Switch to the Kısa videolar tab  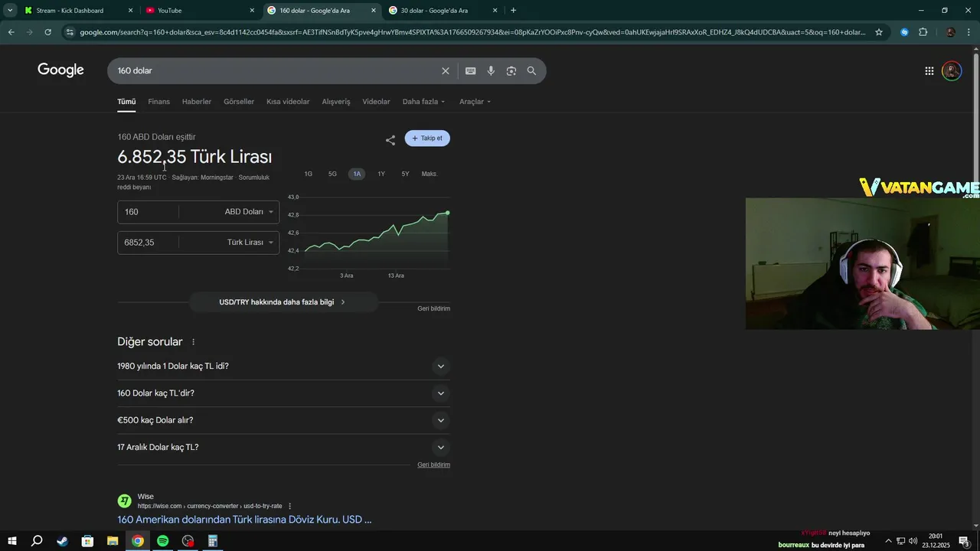coord(288,102)
